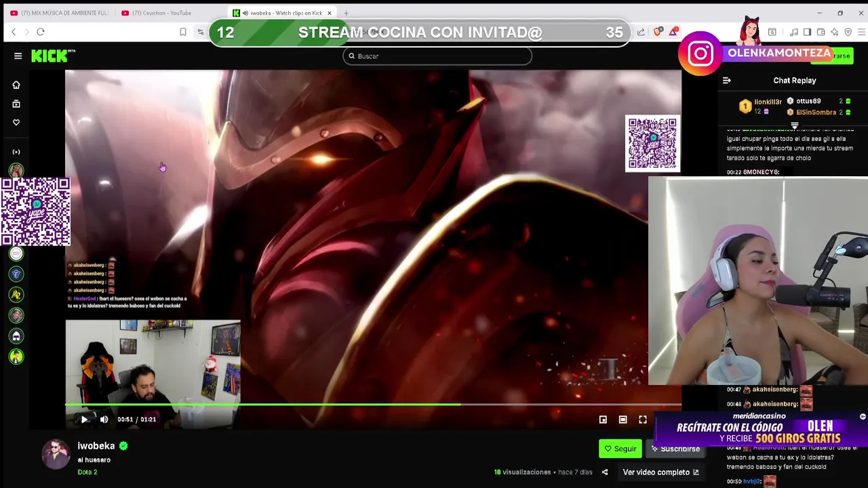Screen dimensions: 868x488
Task: Select lionkill3r in the leaderboard
Action: [768, 102]
